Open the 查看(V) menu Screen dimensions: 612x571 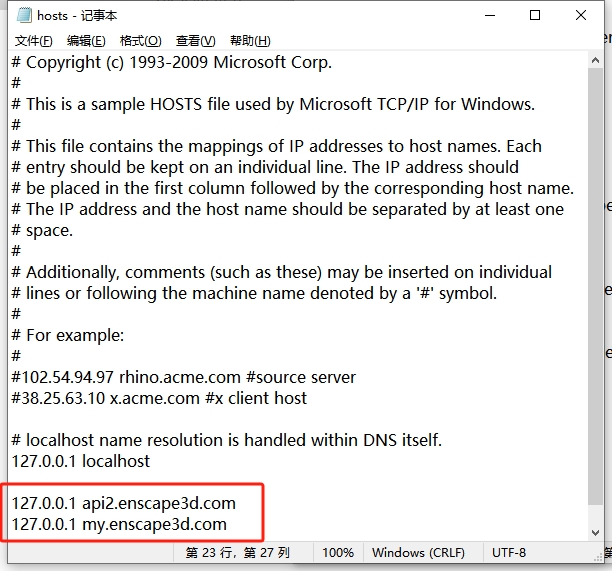(x=195, y=41)
